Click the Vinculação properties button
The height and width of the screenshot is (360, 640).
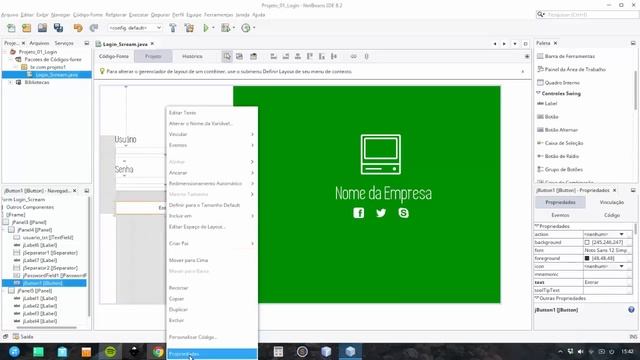(611, 202)
